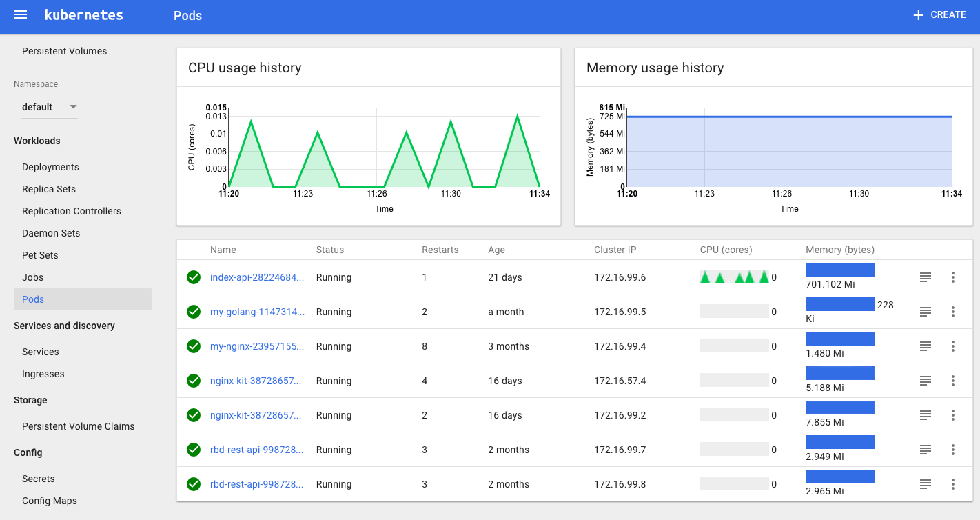Open the index-api pod link
Viewport: 980px width, 520px height.
point(257,277)
